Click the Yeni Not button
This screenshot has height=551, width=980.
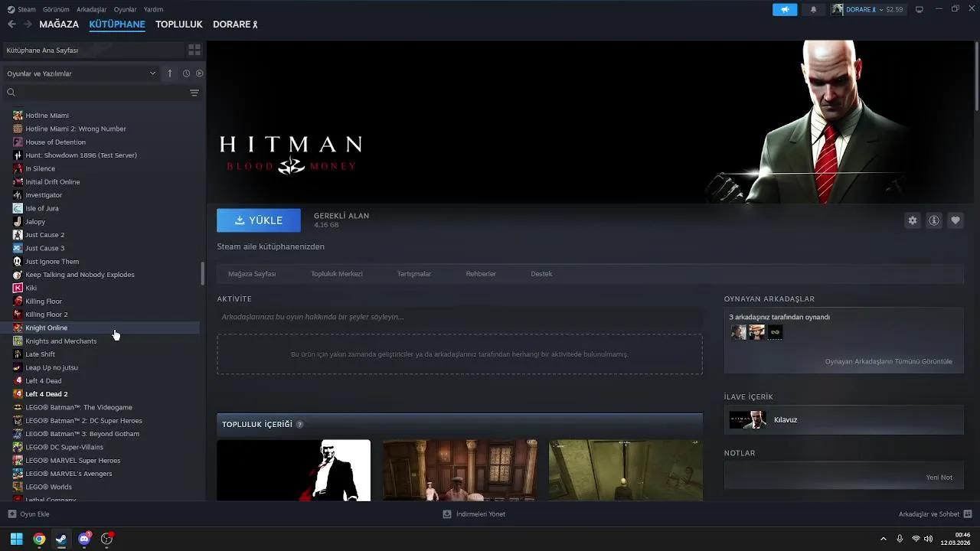939,478
